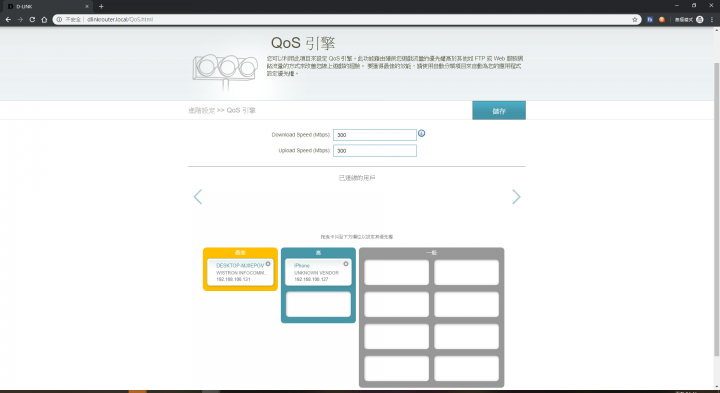Save the QoS settings

click(x=499, y=111)
